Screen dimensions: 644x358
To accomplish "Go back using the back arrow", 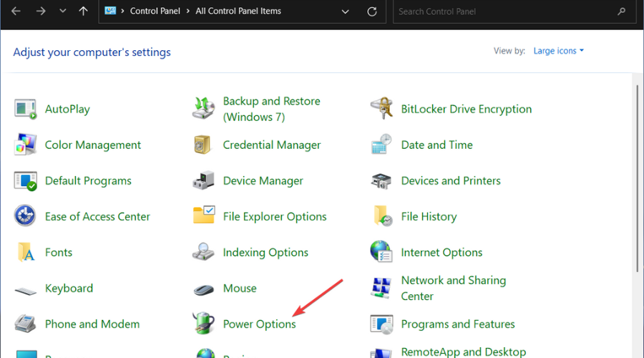I will pos(16,11).
